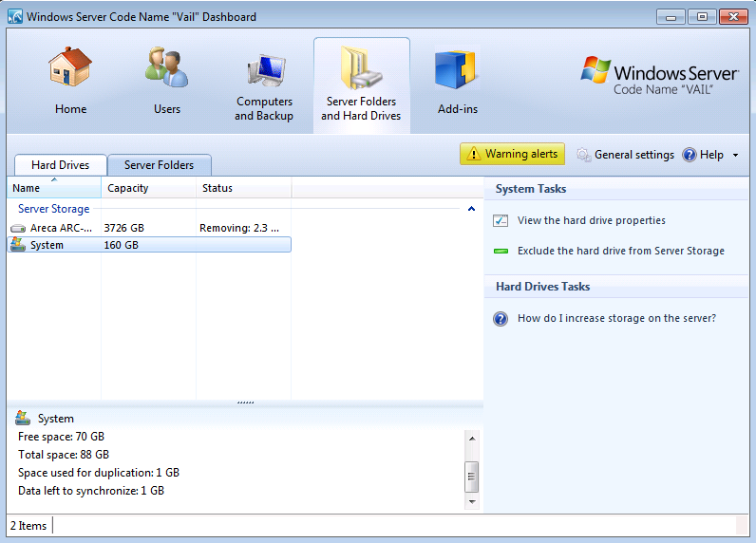This screenshot has height=543, width=756.
Task: Click the Hard Drives Tasks heading
Action: click(x=543, y=287)
